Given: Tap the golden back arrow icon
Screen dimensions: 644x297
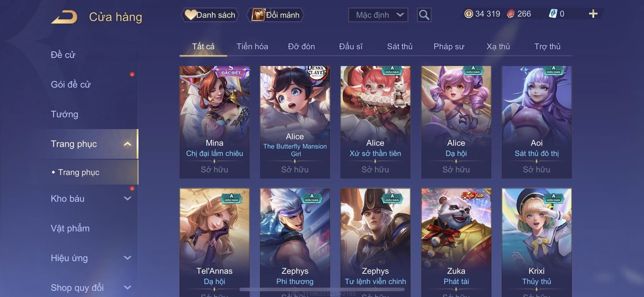Looking at the screenshot, I should point(64,17).
